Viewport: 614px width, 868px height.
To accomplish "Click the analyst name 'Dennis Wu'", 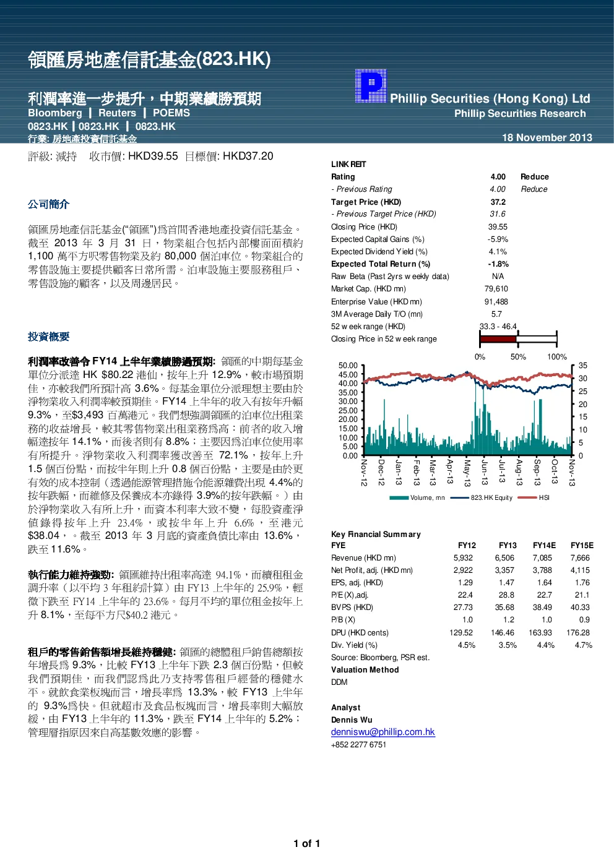I will [x=352, y=720].
